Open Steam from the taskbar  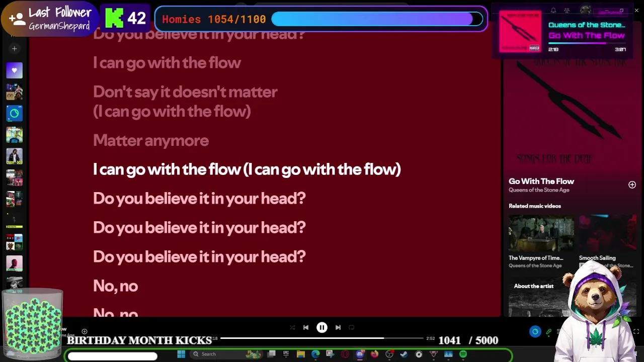click(x=404, y=354)
